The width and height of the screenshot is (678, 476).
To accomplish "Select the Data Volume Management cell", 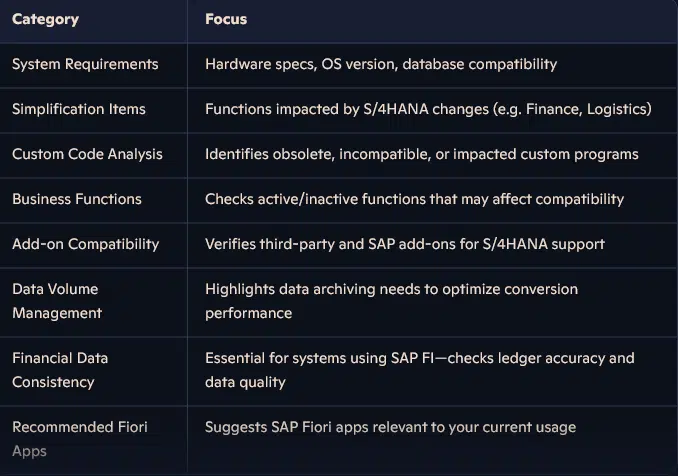I will point(57,301).
